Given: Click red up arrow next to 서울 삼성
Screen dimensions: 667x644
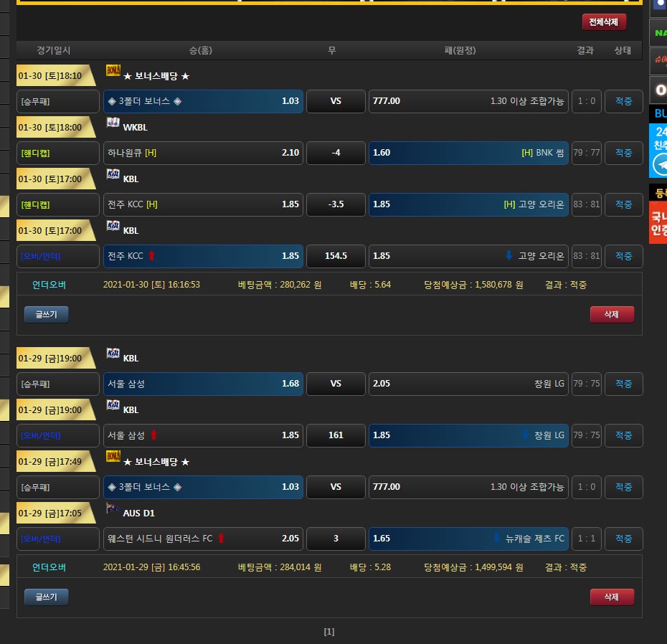Looking at the screenshot, I should point(153,435).
